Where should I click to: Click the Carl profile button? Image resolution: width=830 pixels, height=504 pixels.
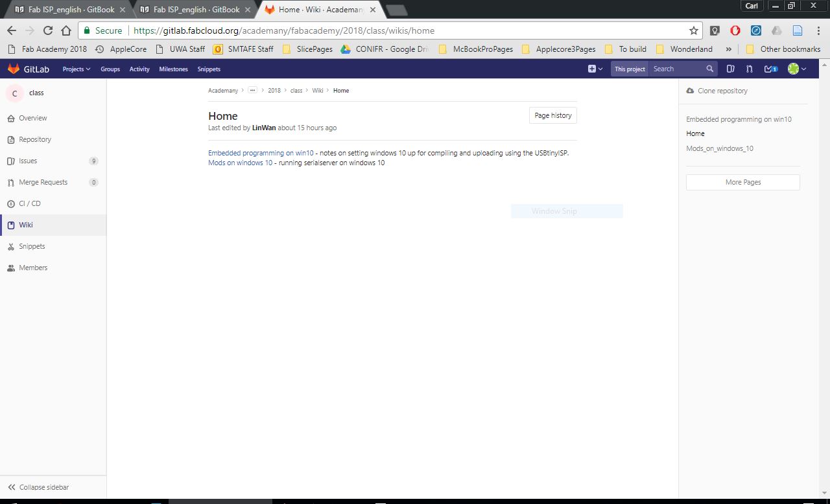752,6
